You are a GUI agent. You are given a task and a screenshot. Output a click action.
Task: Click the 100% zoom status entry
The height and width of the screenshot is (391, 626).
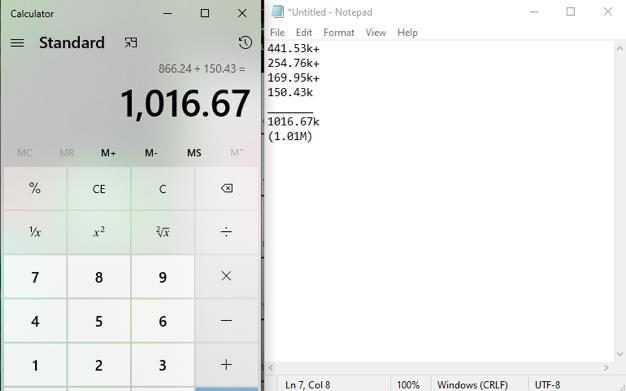coord(408,385)
